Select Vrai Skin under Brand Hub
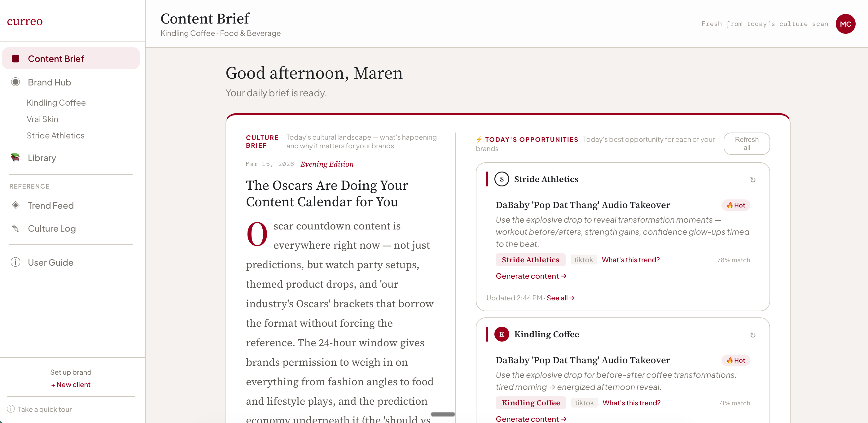Screen dimensions: 868x423 [x=42, y=119]
